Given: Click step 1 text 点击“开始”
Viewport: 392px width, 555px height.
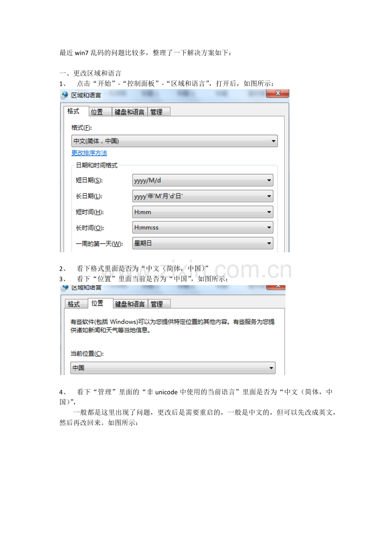Looking at the screenshot, I should click(176, 83).
